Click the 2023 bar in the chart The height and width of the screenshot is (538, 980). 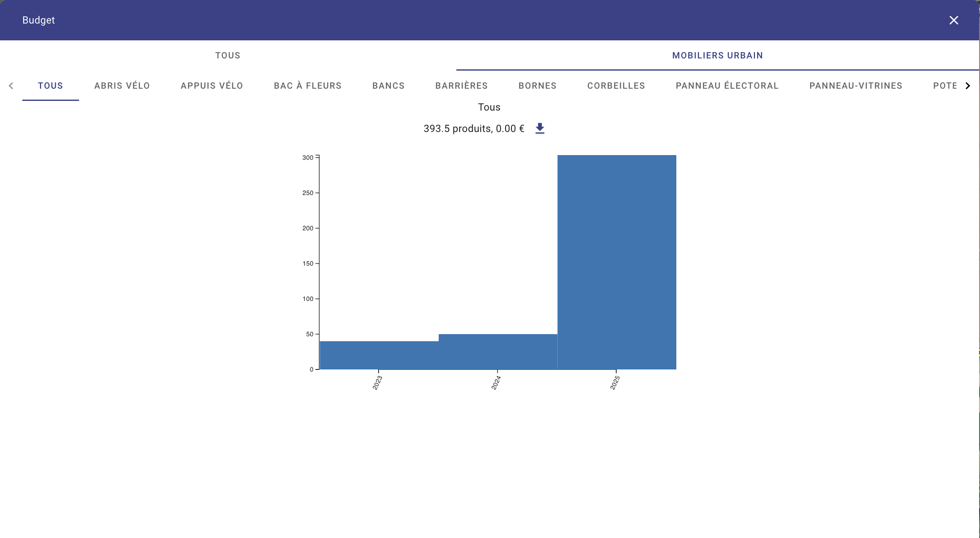[x=379, y=355]
